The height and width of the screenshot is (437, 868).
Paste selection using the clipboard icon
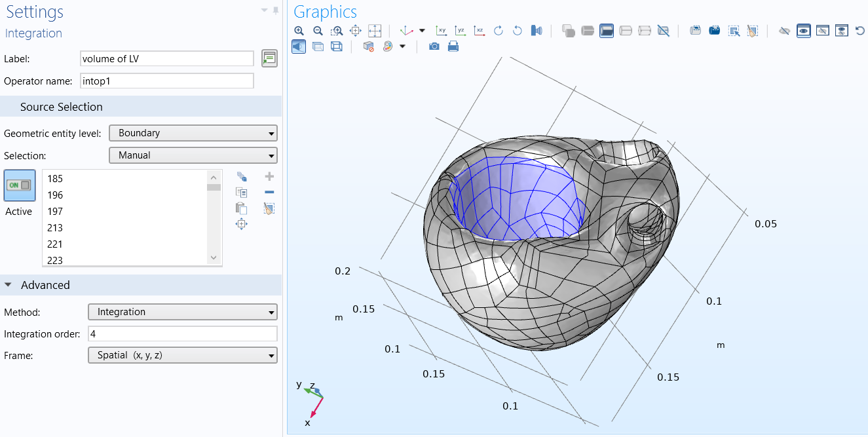(242, 208)
